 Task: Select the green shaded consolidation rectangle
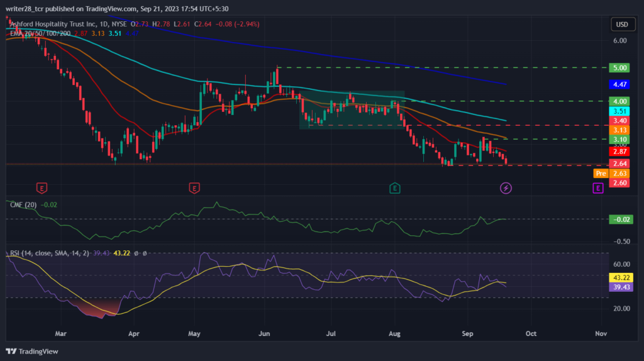click(x=352, y=110)
